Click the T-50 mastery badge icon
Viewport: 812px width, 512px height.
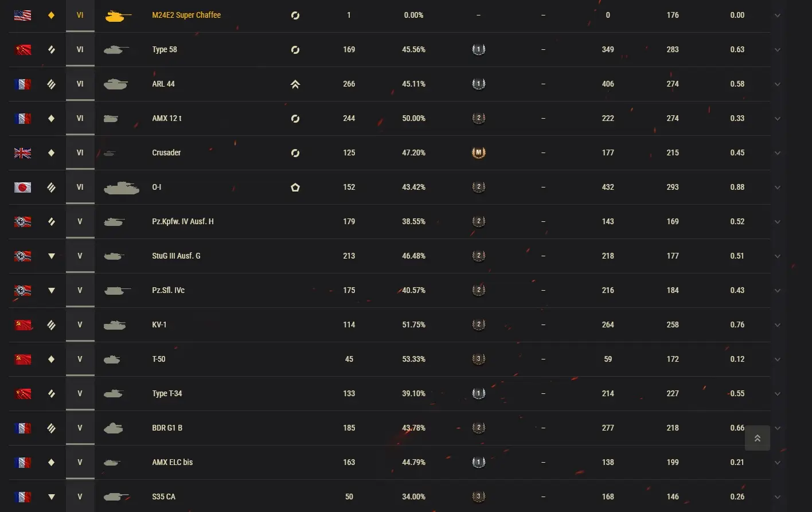click(478, 359)
